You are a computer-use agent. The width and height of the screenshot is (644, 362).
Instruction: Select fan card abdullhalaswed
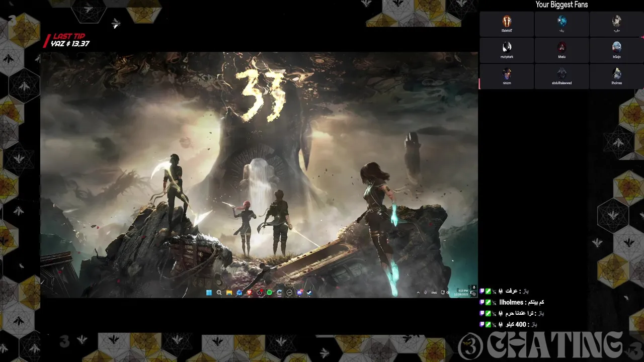(x=561, y=76)
